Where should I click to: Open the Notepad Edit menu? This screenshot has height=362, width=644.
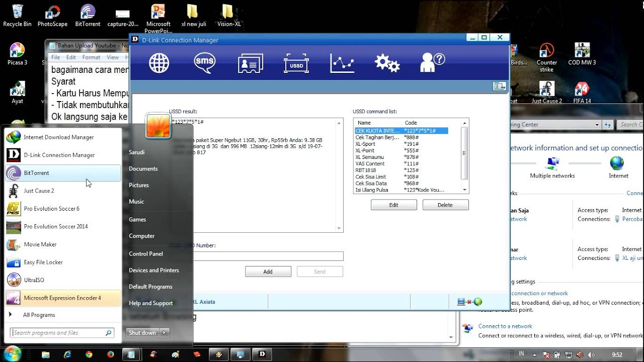click(x=71, y=57)
